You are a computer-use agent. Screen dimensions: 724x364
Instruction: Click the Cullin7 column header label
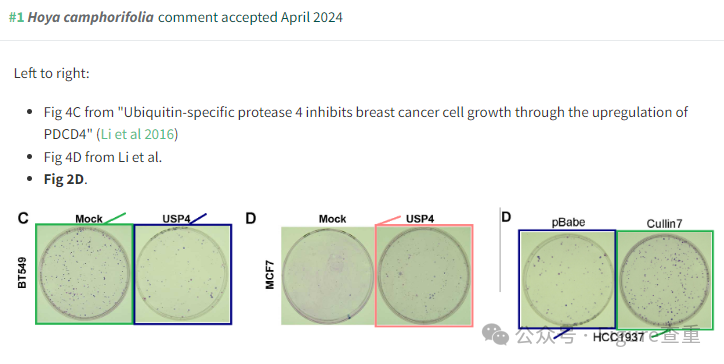(664, 224)
